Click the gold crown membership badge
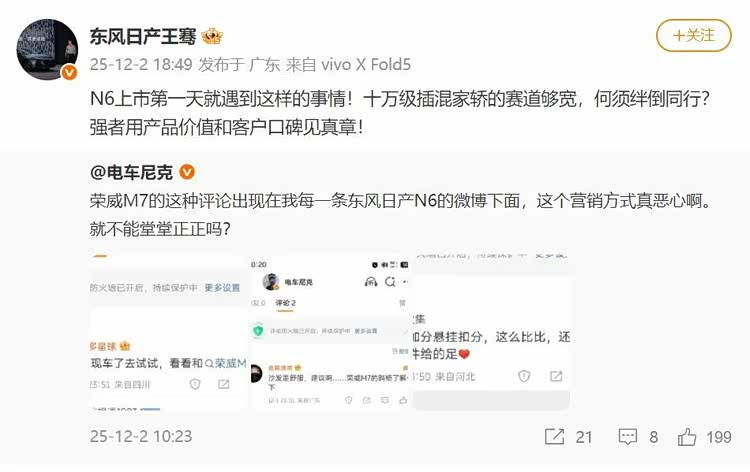750x472 pixels. [x=212, y=36]
